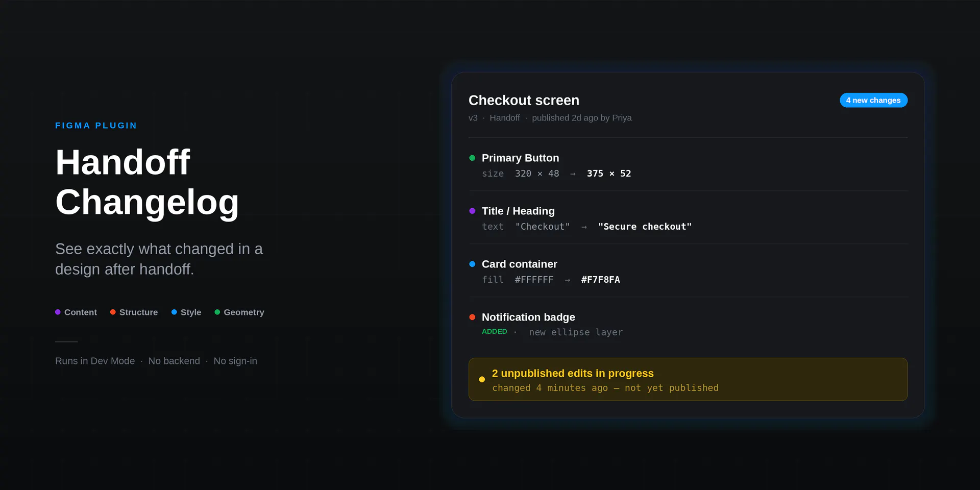Click 'See exactly what changed' tagline
980x490 pixels.
click(159, 259)
